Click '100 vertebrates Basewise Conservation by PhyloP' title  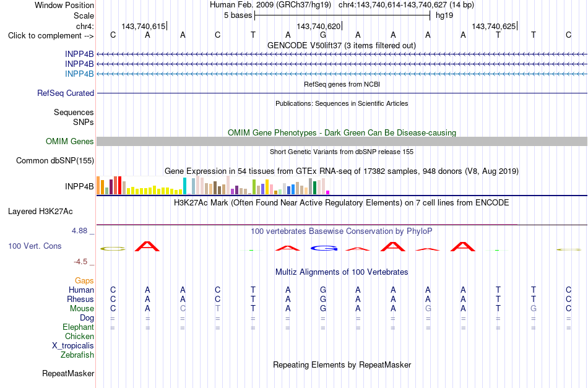tap(342, 231)
